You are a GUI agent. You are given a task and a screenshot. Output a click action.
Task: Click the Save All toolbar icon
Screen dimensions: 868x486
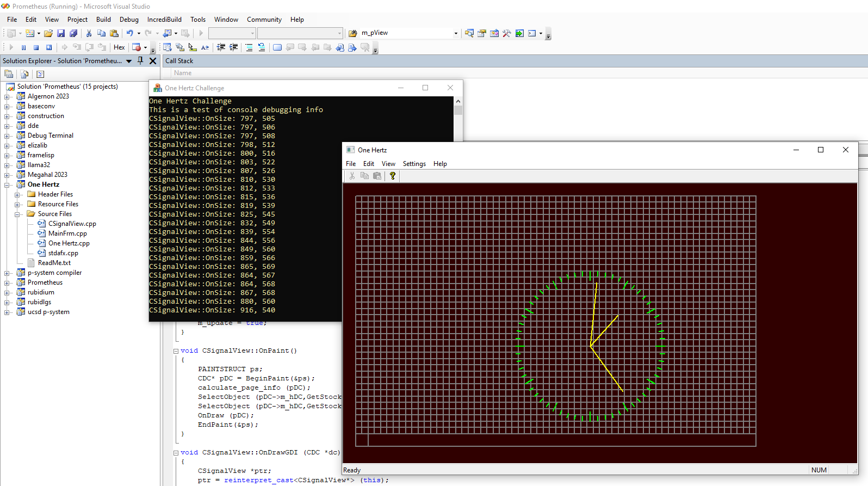point(73,33)
